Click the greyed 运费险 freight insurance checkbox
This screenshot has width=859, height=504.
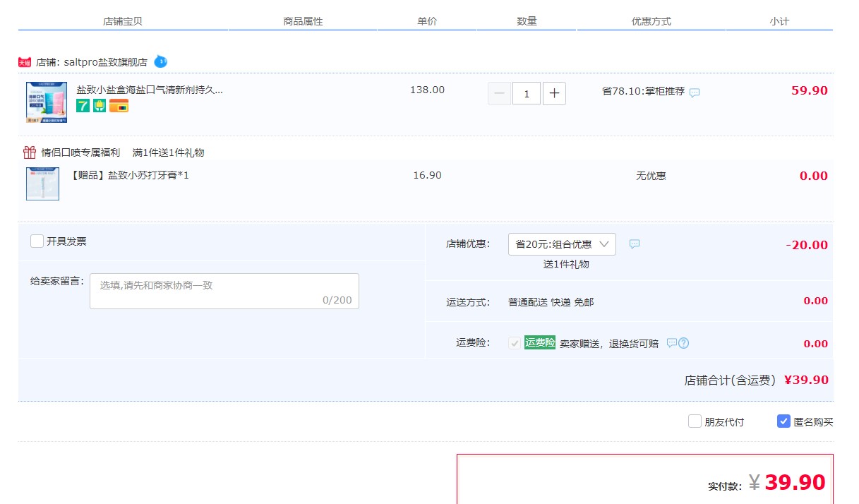pos(515,343)
